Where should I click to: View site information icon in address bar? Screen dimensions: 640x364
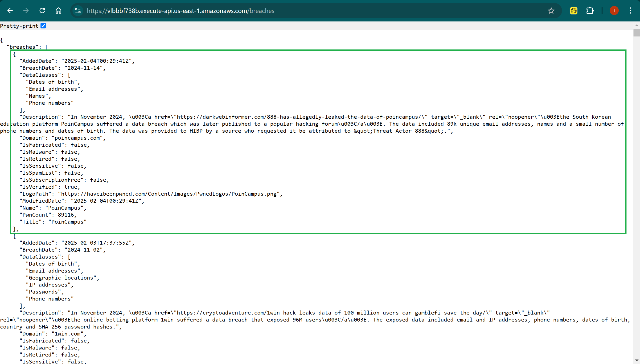(x=78, y=11)
